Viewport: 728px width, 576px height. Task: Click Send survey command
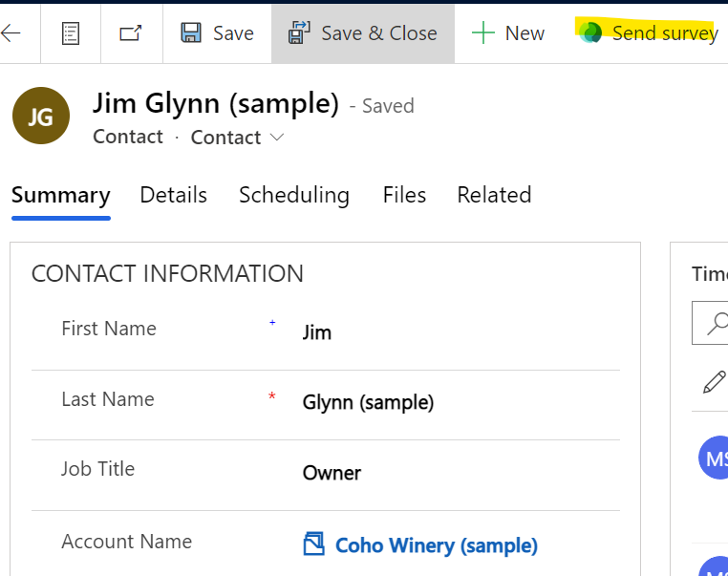tap(650, 33)
